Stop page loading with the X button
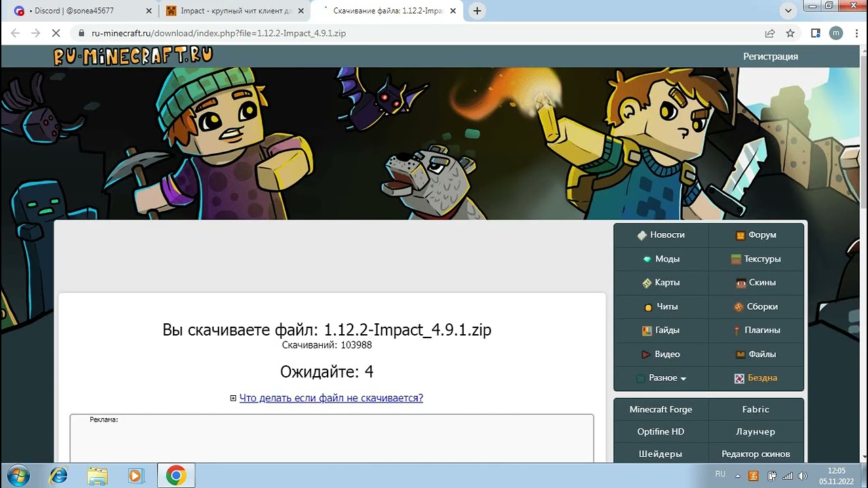The width and height of the screenshot is (868, 488). click(57, 33)
